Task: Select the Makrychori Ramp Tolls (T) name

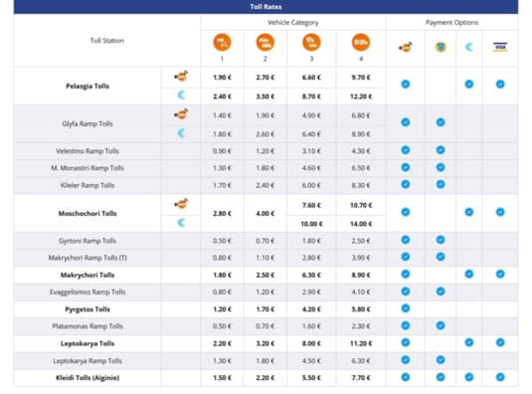Action: pos(88,258)
